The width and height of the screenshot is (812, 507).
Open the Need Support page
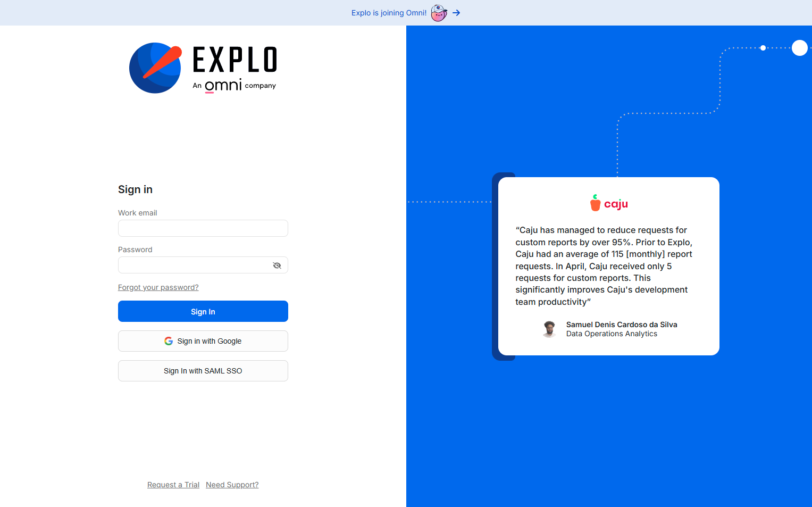pyautogui.click(x=232, y=485)
